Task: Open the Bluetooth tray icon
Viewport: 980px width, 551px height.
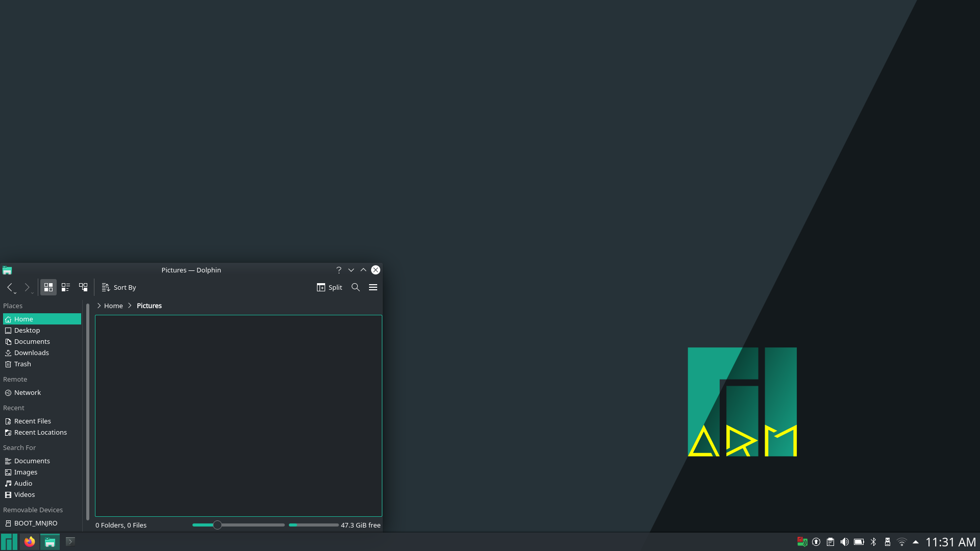Action: tap(873, 542)
